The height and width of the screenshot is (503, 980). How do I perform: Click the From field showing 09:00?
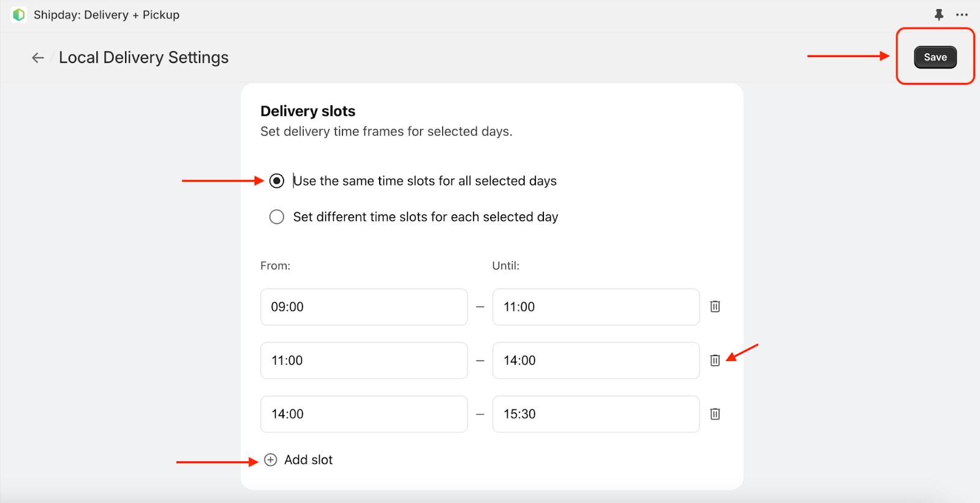click(364, 307)
